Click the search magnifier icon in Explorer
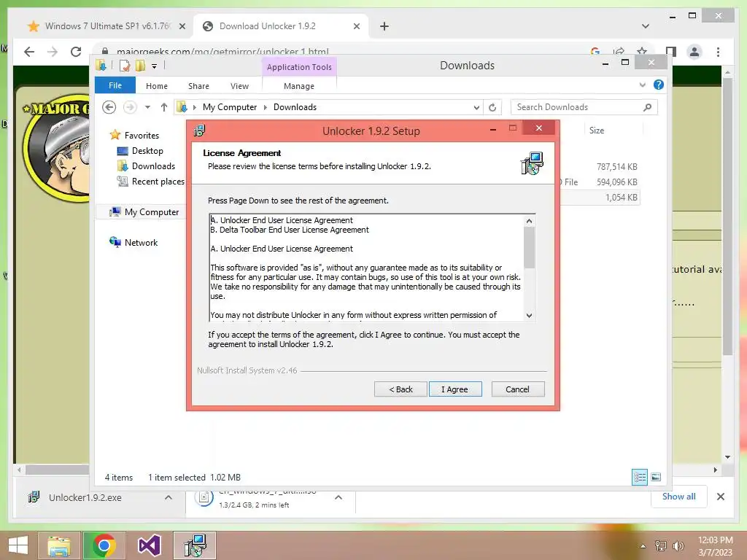The image size is (747, 560). (647, 107)
